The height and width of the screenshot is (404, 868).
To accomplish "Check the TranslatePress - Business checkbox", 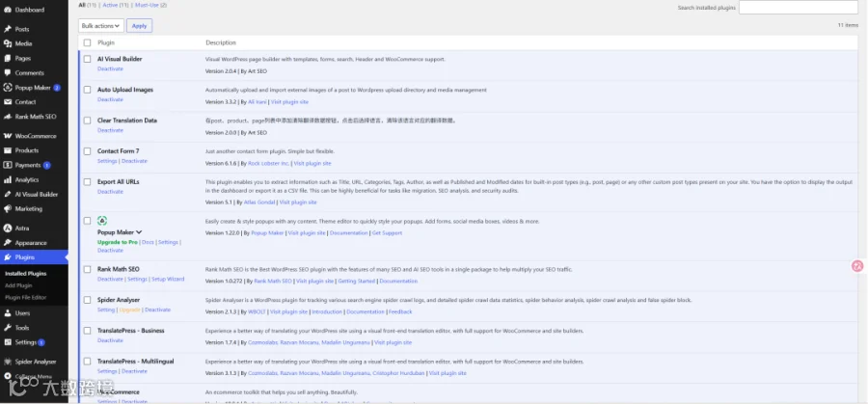I will tap(87, 331).
